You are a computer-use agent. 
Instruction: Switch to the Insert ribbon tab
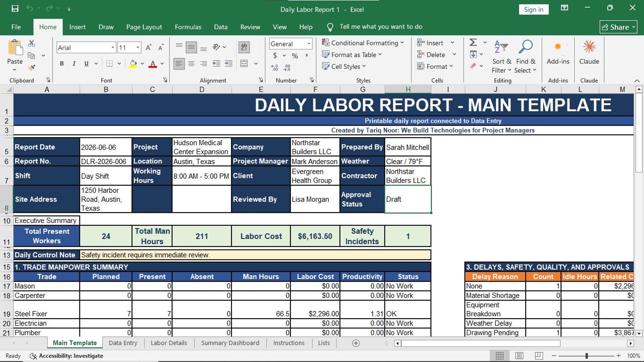coord(77,27)
